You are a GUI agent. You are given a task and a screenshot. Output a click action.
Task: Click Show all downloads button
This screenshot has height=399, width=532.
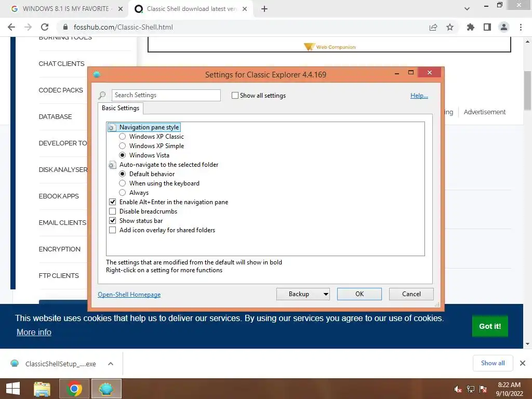point(493,363)
